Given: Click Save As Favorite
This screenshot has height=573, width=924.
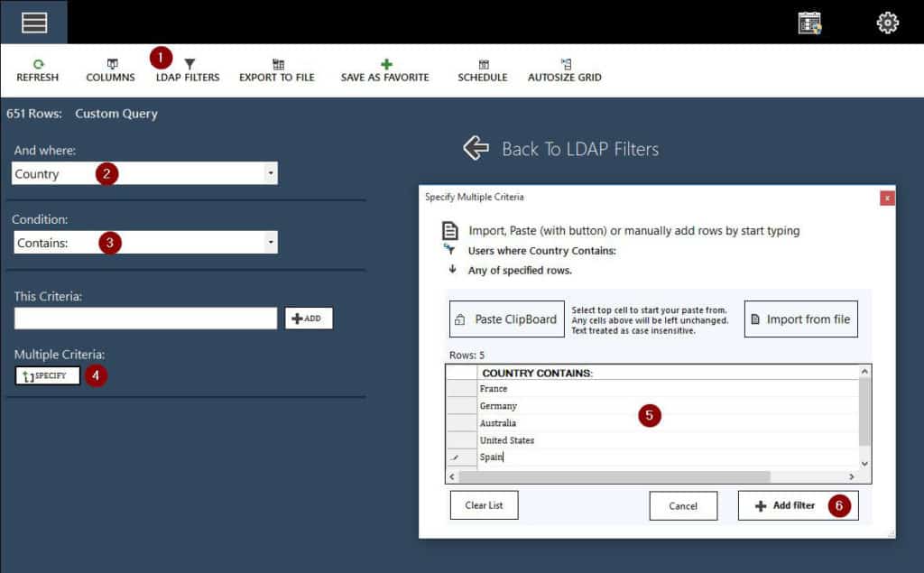Looking at the screenshot, I should [x=384, y=70].
